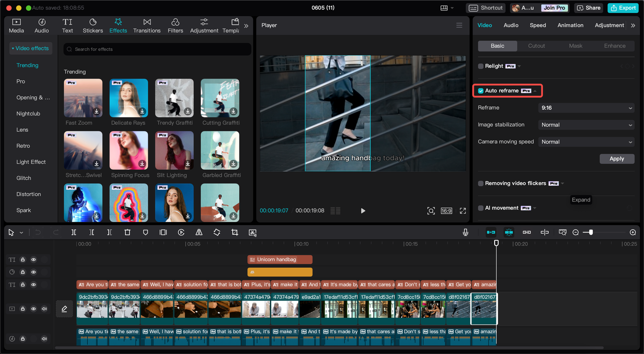Click the Export button
This screenshot has height=354, width=644.
pos(623,8)
